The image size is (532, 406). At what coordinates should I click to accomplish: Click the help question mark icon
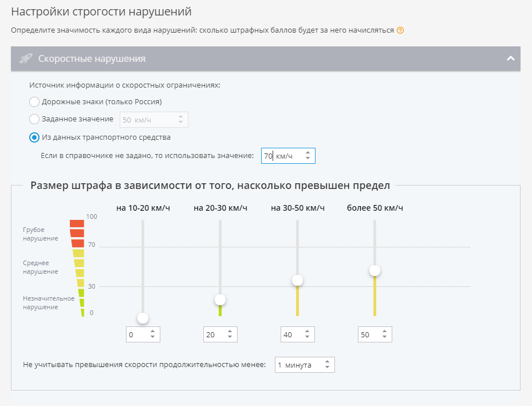400,30
